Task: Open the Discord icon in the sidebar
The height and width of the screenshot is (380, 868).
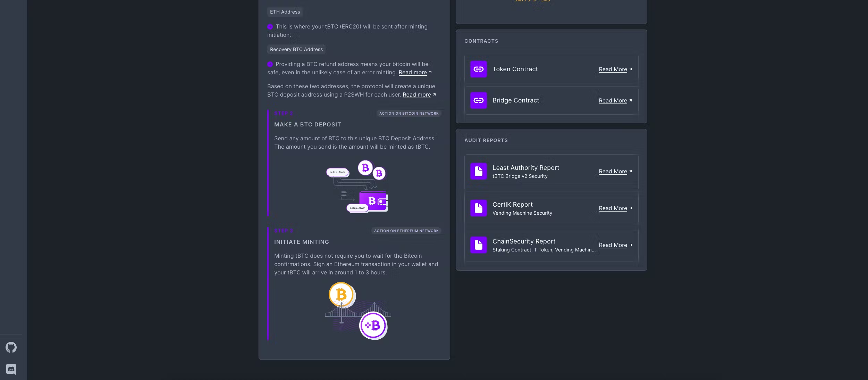Action: [11, 369]
